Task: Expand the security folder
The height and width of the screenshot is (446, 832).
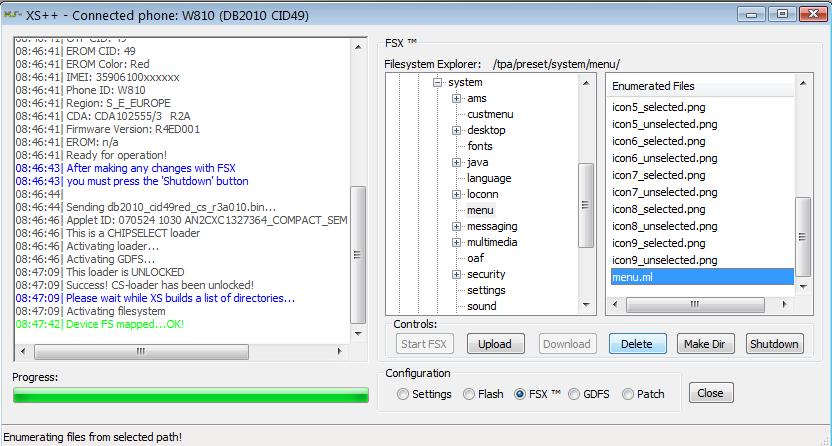Action: [456, 274]
